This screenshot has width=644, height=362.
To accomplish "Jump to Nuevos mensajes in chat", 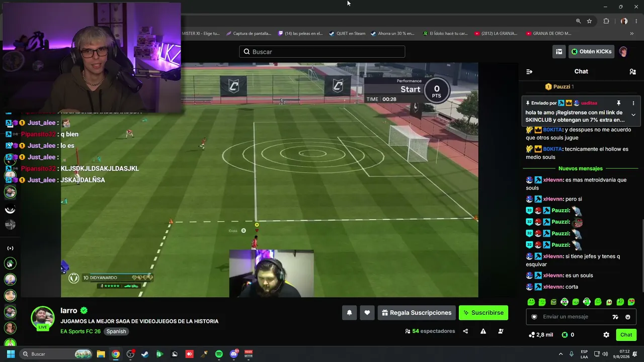I will pos(580,168).
